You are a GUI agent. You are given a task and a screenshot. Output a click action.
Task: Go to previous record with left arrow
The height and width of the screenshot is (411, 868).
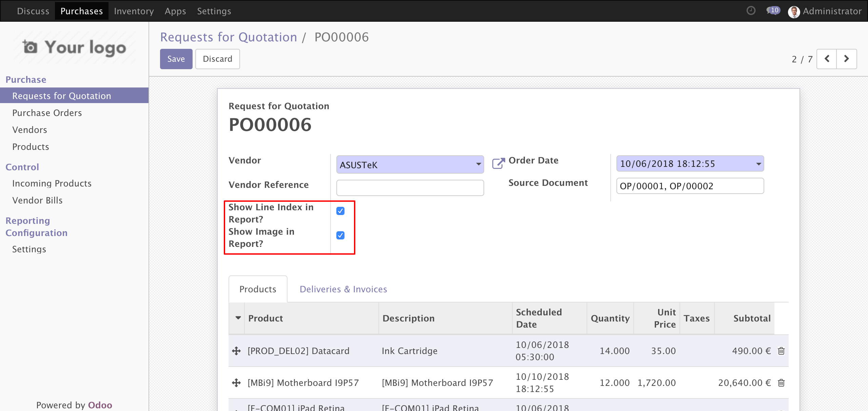(827, 59)
